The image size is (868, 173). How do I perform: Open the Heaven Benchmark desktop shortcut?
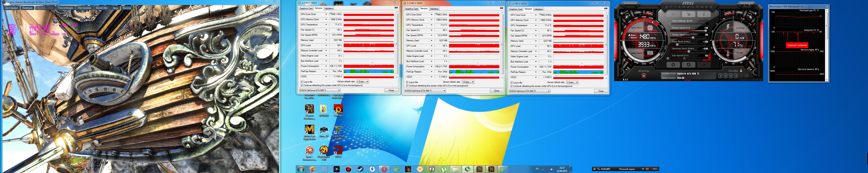tap(309, 112)
